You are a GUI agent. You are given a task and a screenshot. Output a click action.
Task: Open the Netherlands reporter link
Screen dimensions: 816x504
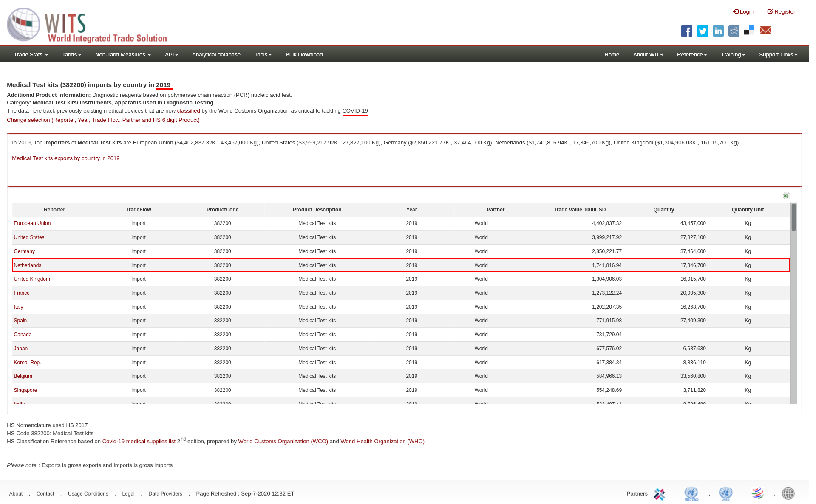[28, 265]
